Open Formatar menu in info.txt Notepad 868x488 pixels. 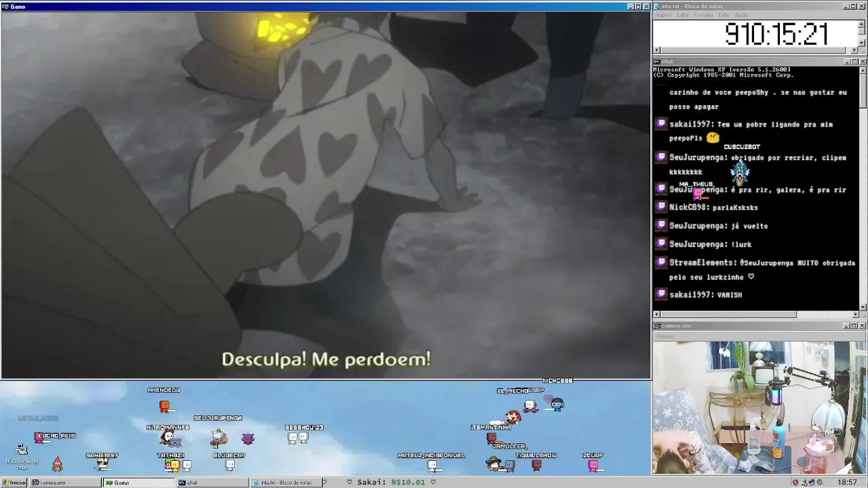pyautogui.click(x=704, y=15)
